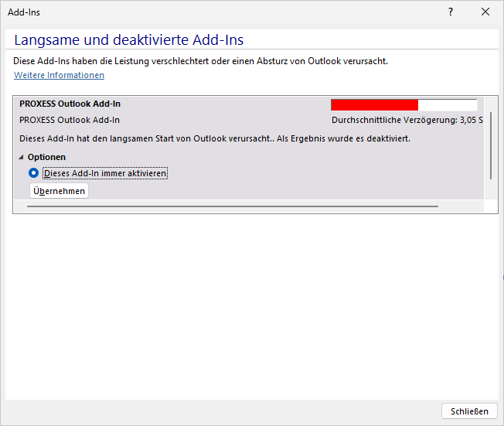Select the bold PROXESS Outlook Add-In title
The image size is (504, 426).
pos(70,104)
